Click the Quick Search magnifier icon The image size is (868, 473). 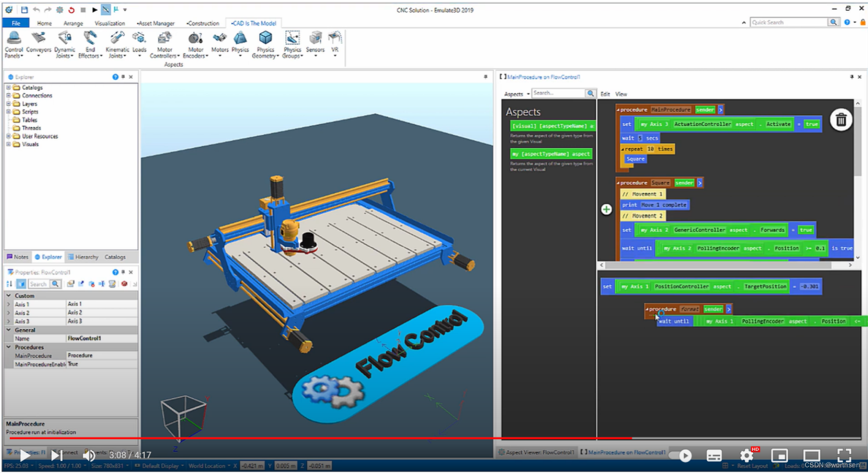(x=833, y=22)
